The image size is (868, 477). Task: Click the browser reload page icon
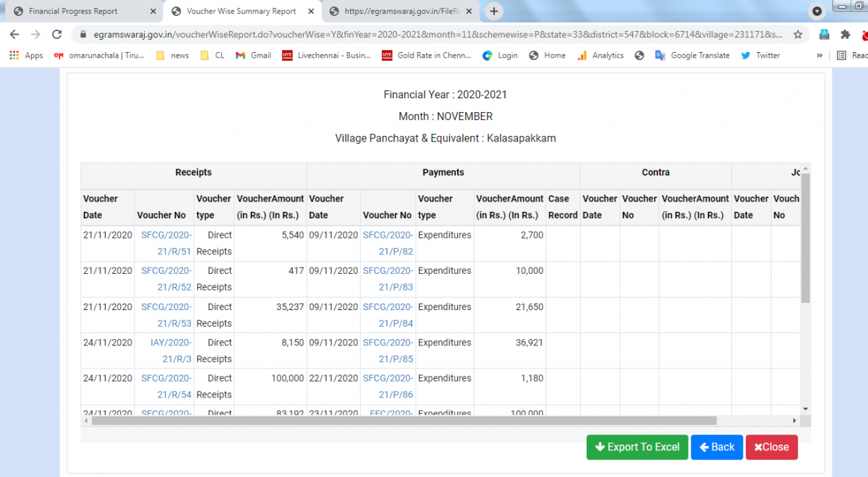[x=57, y=34]
